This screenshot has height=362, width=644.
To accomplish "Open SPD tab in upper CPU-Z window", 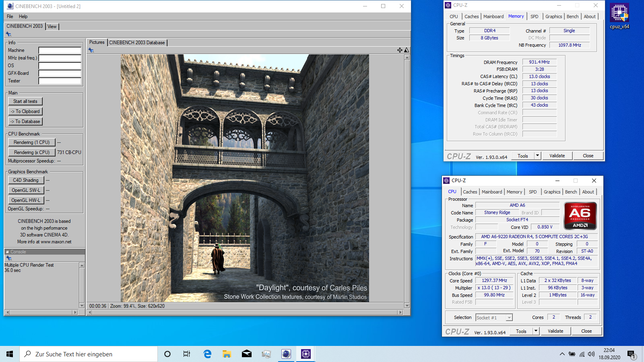I will click(534, 16).
